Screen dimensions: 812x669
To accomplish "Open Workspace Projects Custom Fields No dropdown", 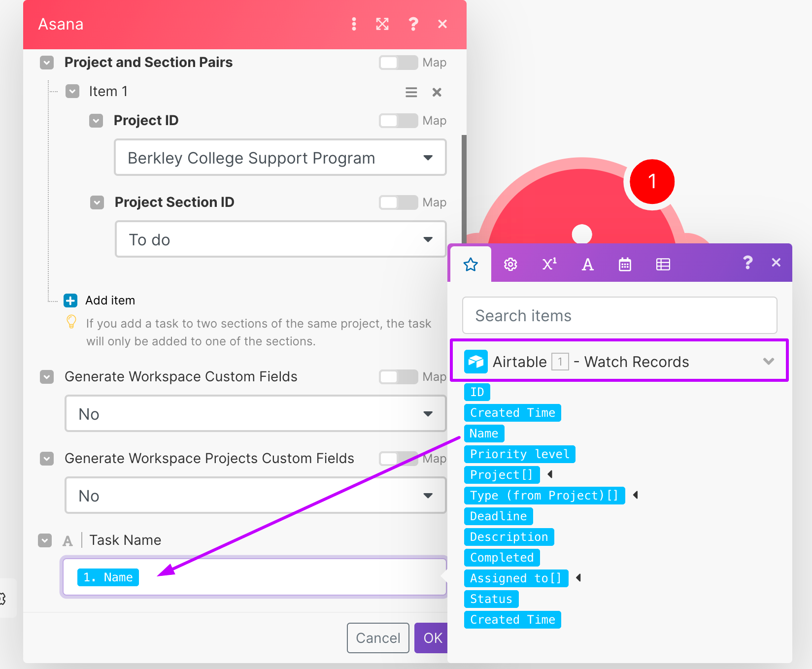I will 256,496.
